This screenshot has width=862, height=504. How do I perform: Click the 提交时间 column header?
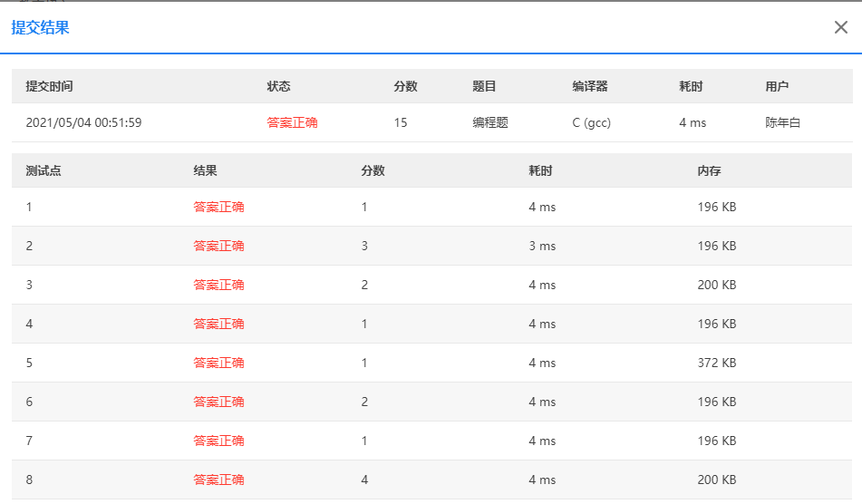(50, 86)
